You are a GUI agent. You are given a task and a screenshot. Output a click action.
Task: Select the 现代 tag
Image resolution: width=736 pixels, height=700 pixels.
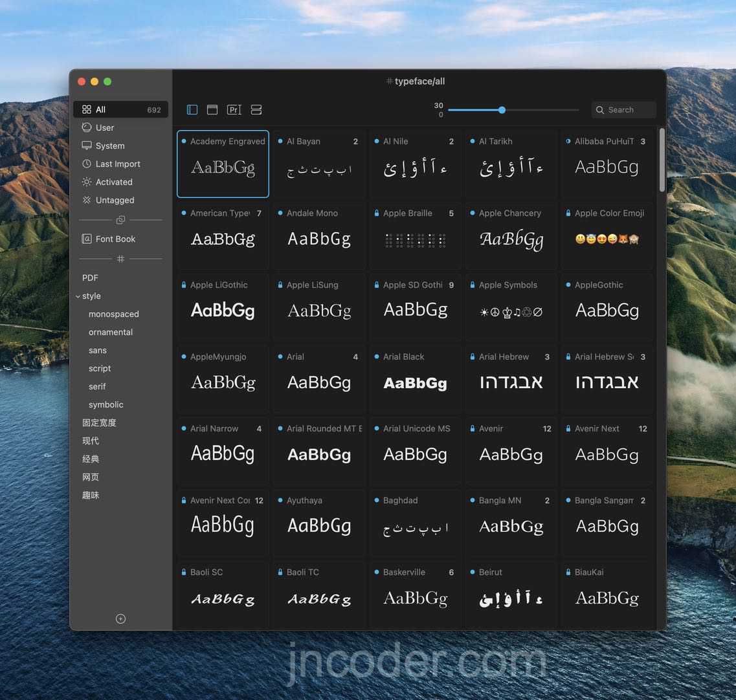point(91,441)
